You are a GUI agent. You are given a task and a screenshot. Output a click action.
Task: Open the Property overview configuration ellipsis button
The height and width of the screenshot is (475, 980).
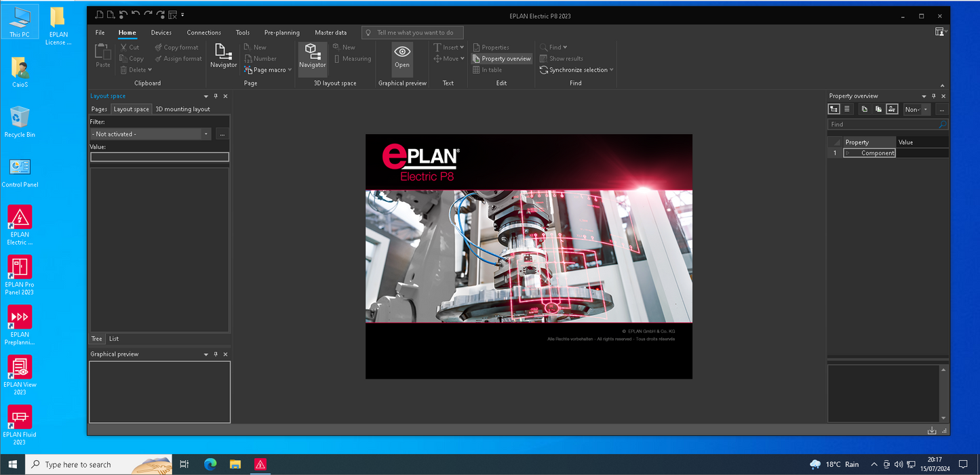pyautogui.click(x=941, y=109)
